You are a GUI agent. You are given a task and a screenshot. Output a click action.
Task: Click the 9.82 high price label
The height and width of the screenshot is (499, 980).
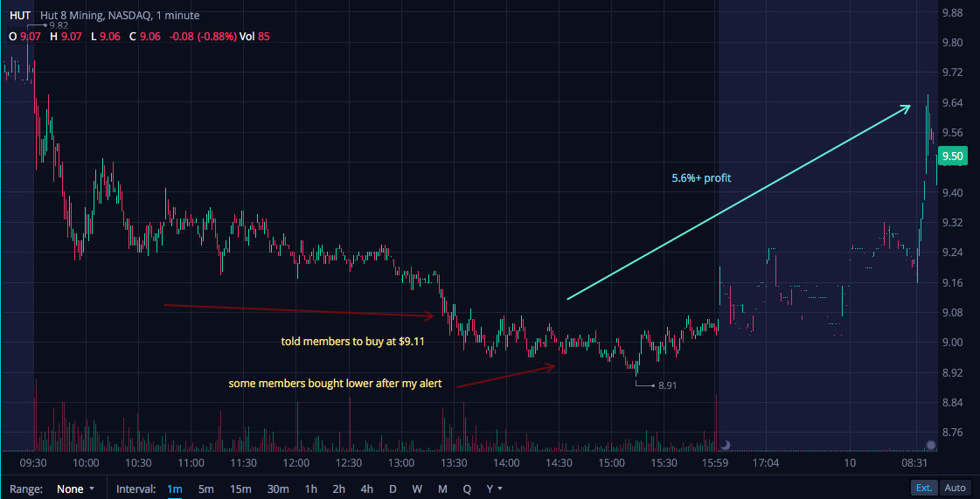click(x=58, y=25)
